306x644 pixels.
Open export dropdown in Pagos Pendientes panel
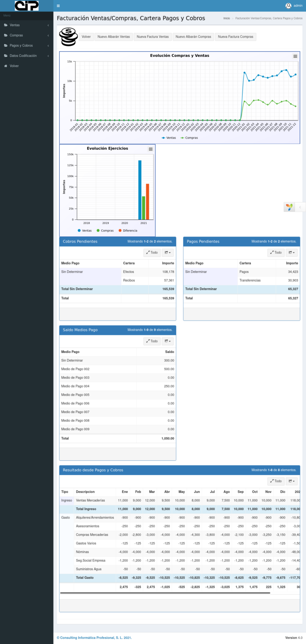[x=292, y=253]
